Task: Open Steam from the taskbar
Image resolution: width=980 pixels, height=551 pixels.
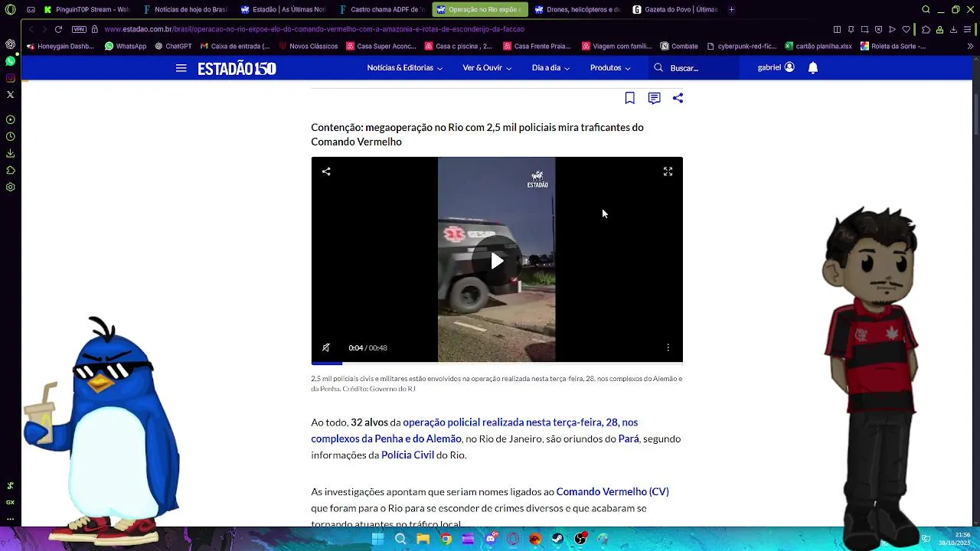Action: [557, 539]
